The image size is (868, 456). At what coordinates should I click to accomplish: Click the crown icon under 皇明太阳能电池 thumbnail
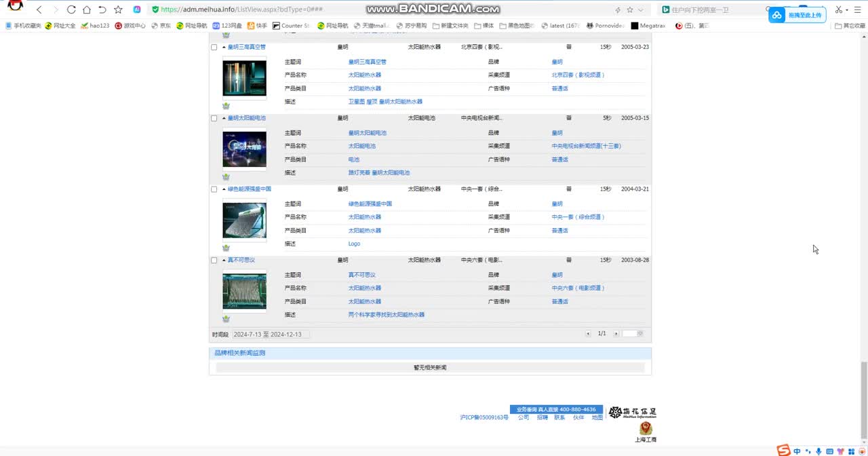(x=226, y=177)
